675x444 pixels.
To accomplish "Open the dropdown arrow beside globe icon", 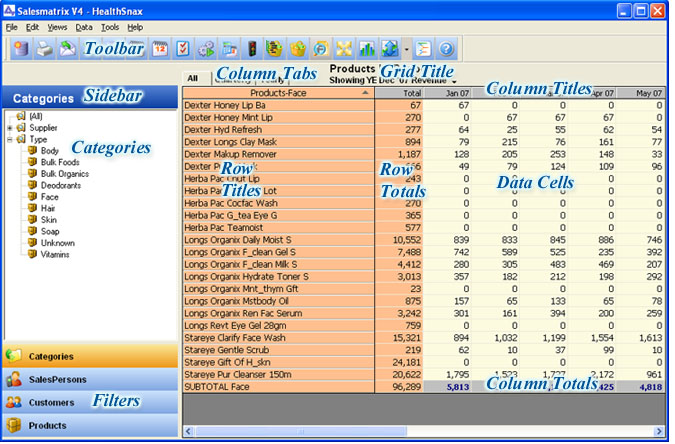I will tap(406, 49).
